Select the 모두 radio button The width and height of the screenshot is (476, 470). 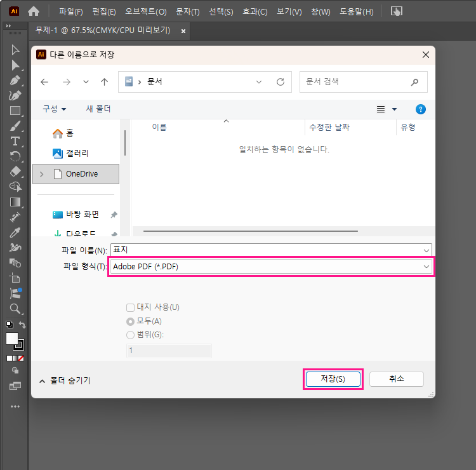(x=131, y=321)
